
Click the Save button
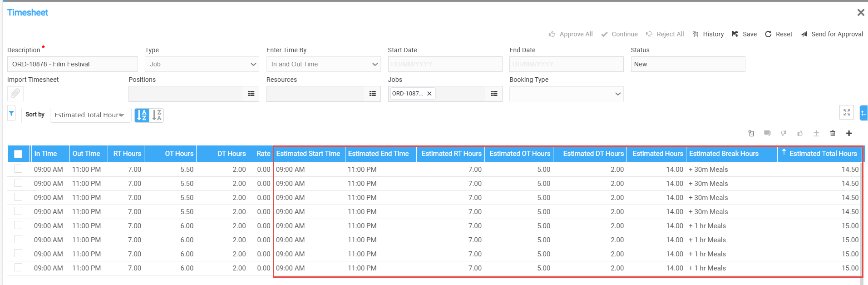[x=745, y=34]
